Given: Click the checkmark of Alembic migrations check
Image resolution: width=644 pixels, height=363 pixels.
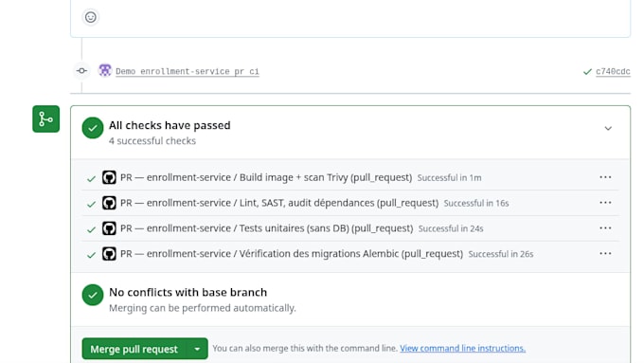Looking at the screenshot, I should pos(91,255).
